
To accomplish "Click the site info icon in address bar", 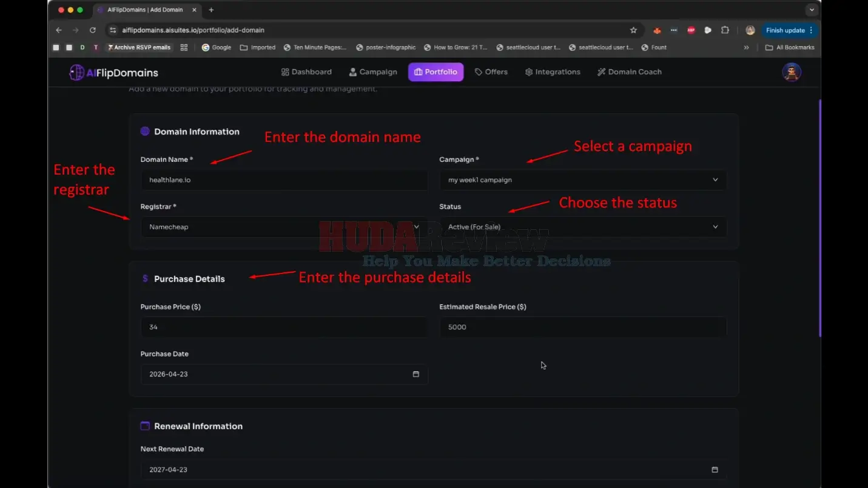I will click(113, 30).
